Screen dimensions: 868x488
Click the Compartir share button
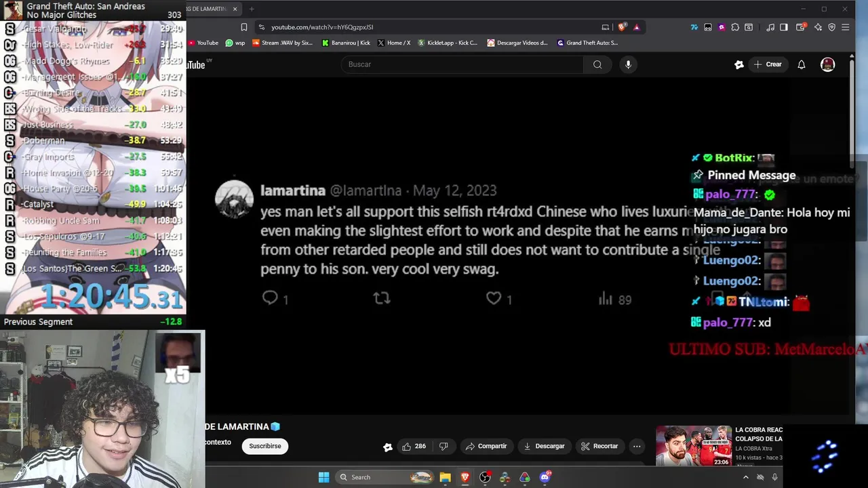pos(486,446)
